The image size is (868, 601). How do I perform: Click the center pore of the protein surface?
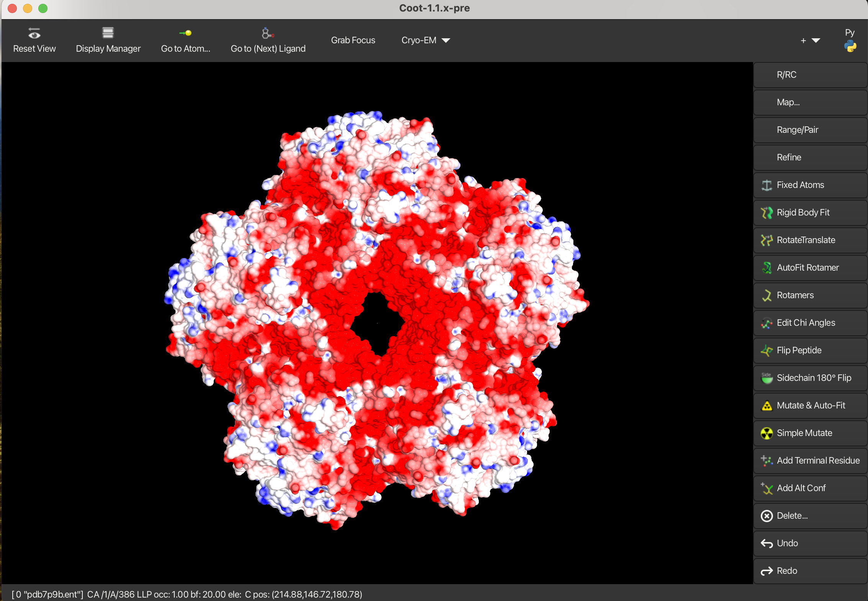pyautogui.click(x=377, y=323)
